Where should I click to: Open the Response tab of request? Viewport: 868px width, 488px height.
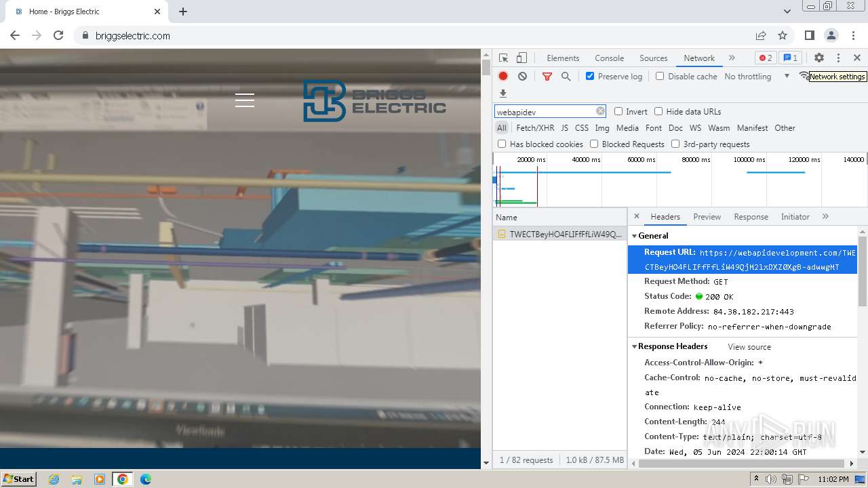[x=751, y=217]
